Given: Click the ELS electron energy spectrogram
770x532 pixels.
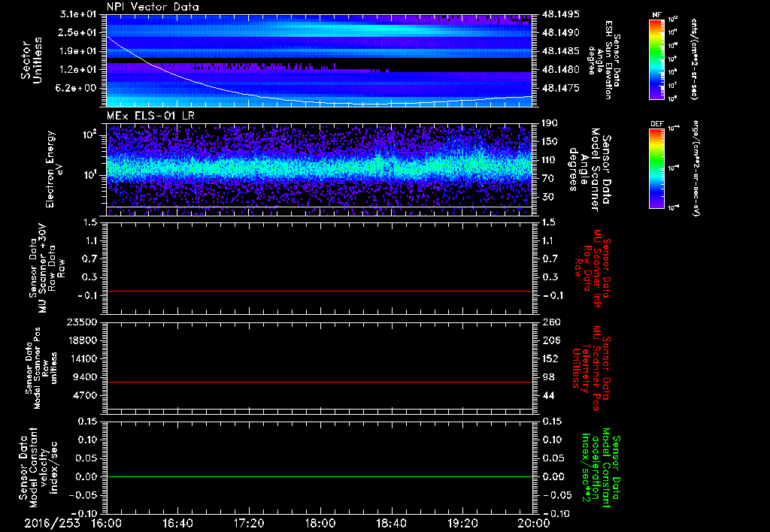Looking at the screenshot, I should (x=319, y=170).
